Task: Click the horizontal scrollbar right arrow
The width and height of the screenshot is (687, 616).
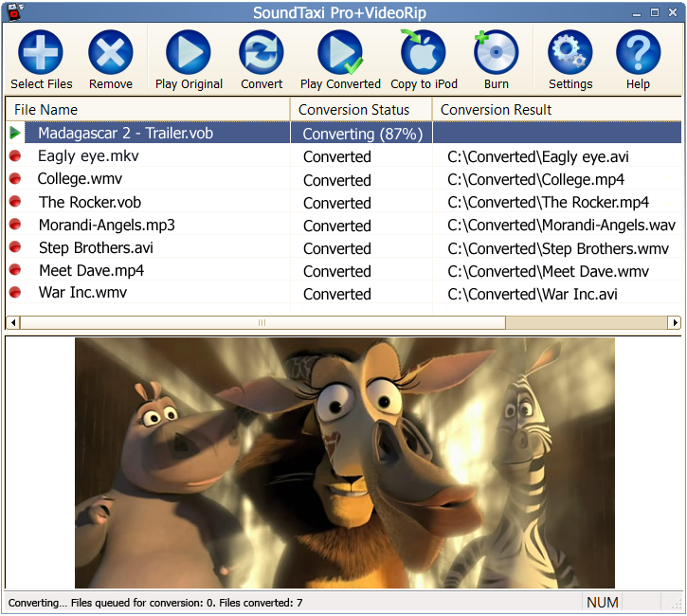Action: coord(675,323)
